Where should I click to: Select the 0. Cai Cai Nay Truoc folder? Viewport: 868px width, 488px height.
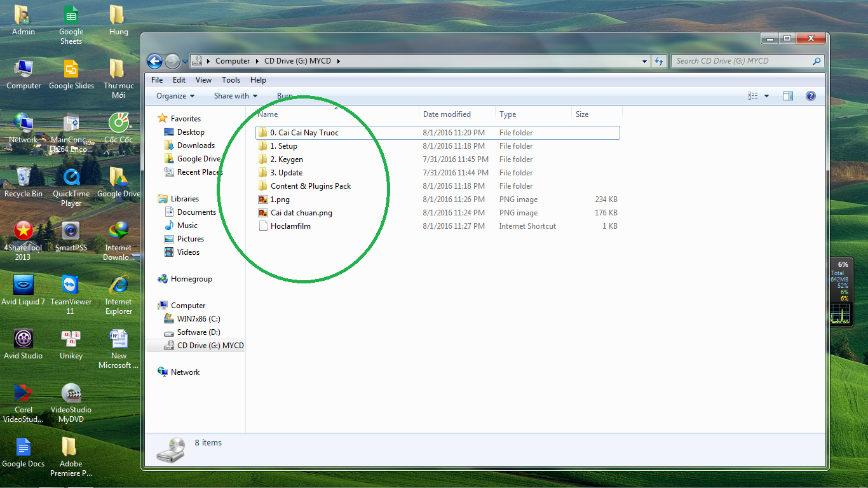[438, 133]
